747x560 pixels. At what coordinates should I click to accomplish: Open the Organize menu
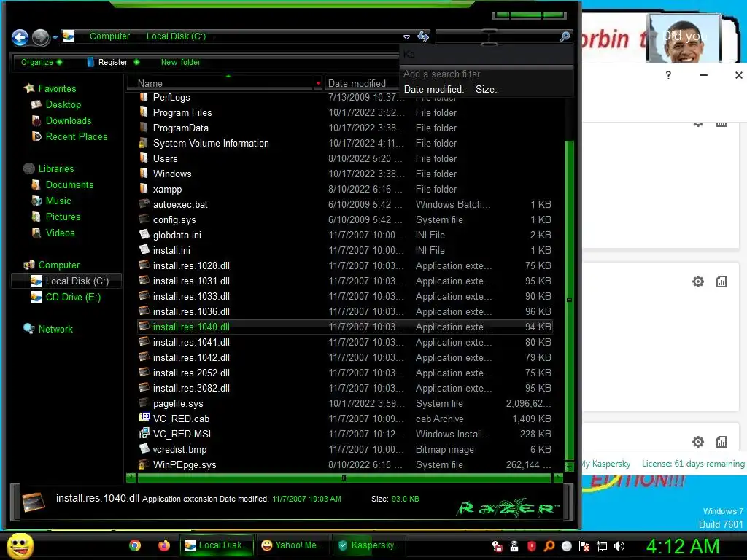(41, 62)
